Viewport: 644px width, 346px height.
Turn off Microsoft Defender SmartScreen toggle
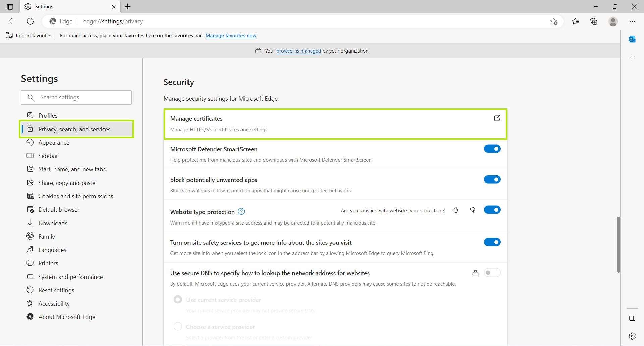click(x=492, y=149)
